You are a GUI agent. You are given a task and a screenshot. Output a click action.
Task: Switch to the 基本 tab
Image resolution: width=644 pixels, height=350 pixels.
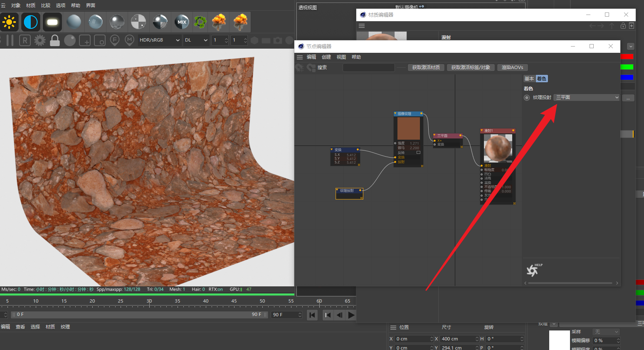pos(529,79)
